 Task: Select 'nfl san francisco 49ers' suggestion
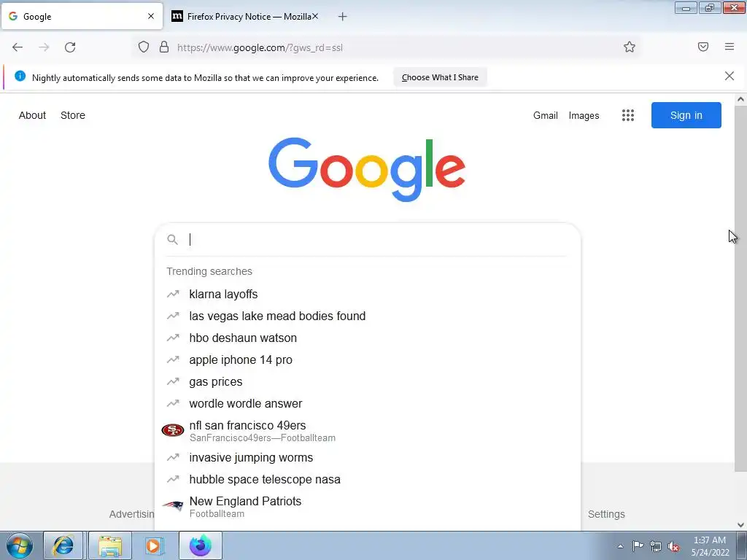click(368, 430)
